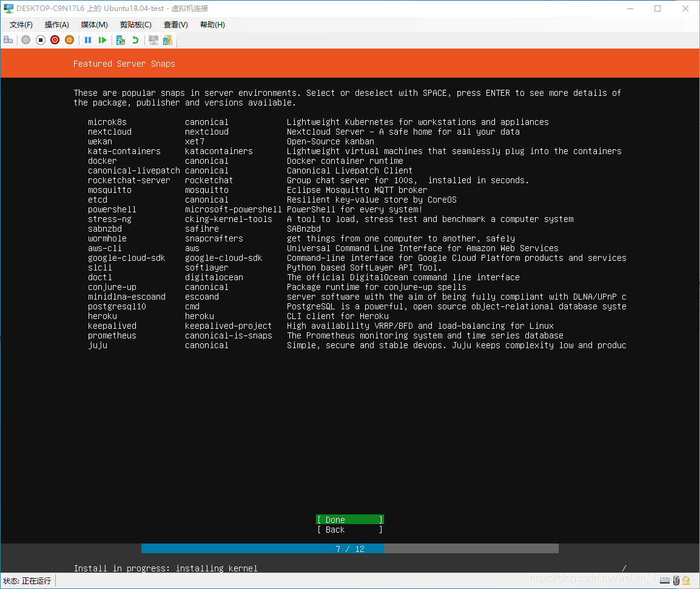The width and height of the screenshot is (700, 589).
Task: Click the VM connection icon in title bar
Action: [8, 8]
